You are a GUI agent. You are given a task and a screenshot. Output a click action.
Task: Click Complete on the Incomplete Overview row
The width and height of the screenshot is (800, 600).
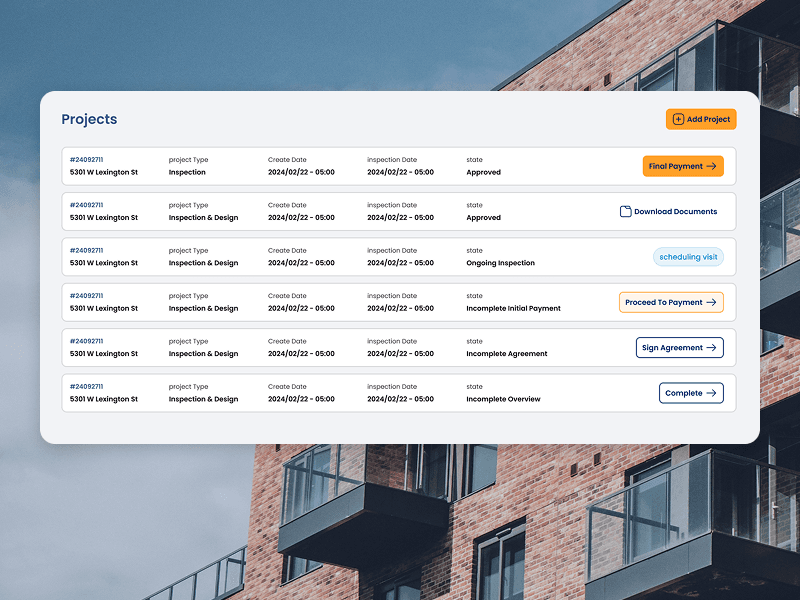coord(690,393)
